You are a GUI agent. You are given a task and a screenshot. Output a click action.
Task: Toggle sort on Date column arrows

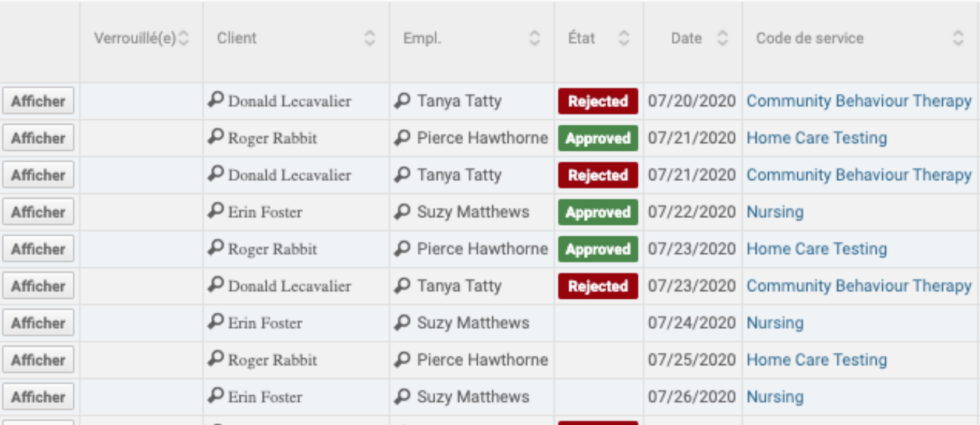coord(722,38)
